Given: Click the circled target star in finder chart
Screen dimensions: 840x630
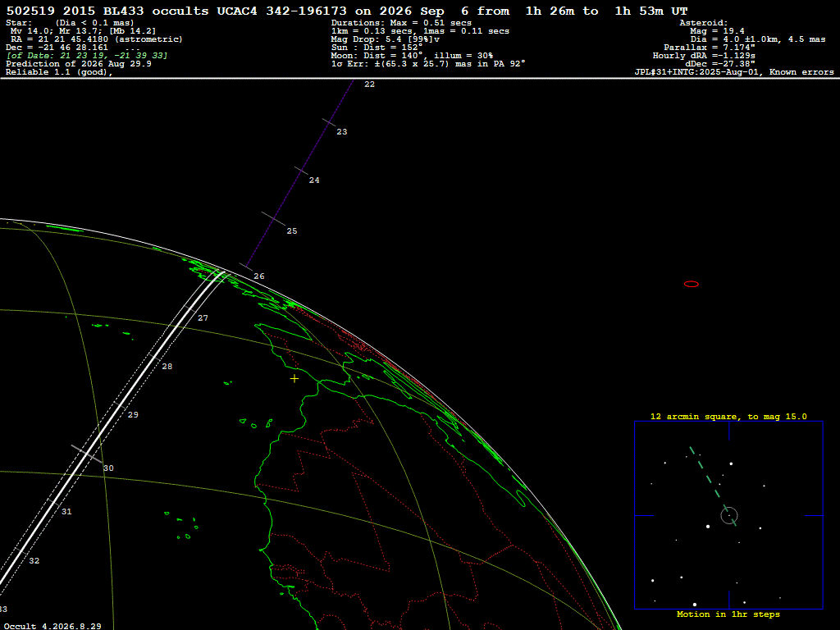Looking at the screenshot, I should click(729, 515).
